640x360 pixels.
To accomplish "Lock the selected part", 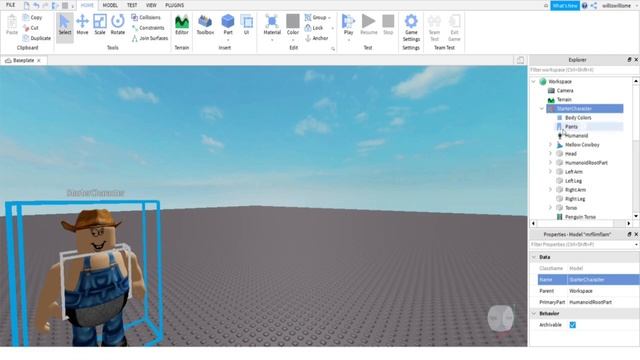I will click(x=314, y=28).
